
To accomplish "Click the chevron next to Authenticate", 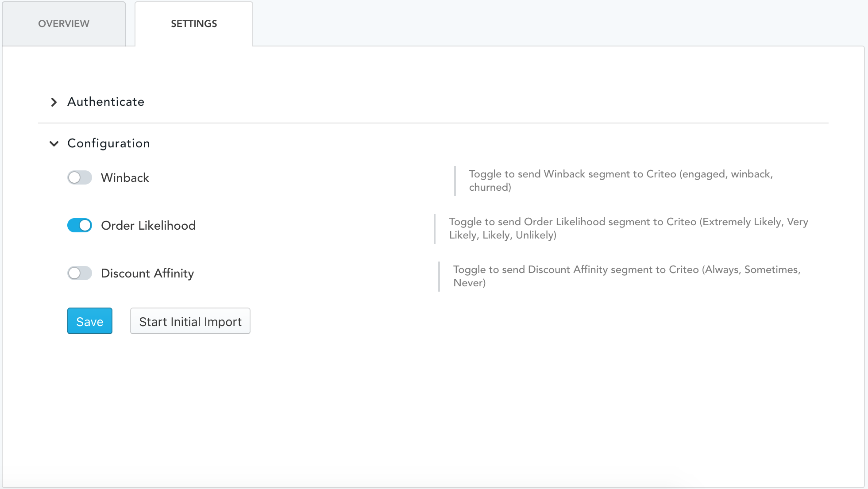I will coord(54,102).
